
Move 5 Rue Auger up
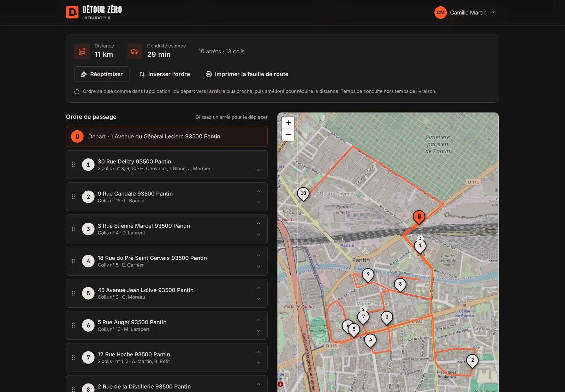pyautogui.click(x=258, y=320)
